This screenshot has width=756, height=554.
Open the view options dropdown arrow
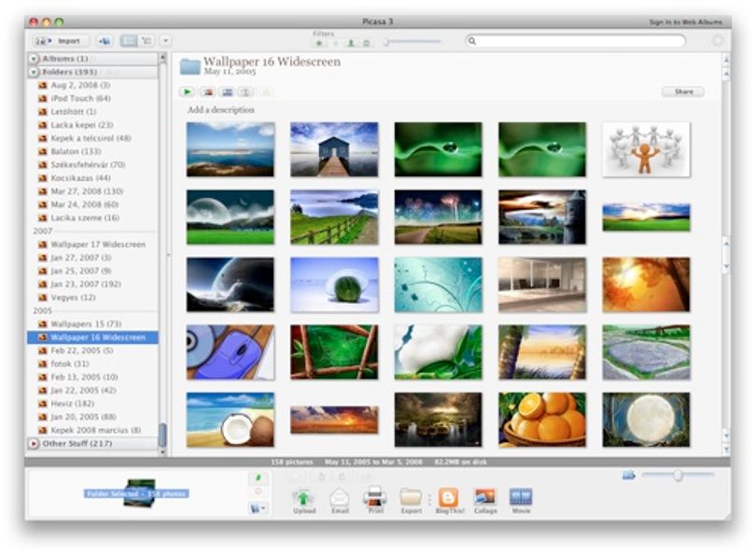[x=165, y=41]
